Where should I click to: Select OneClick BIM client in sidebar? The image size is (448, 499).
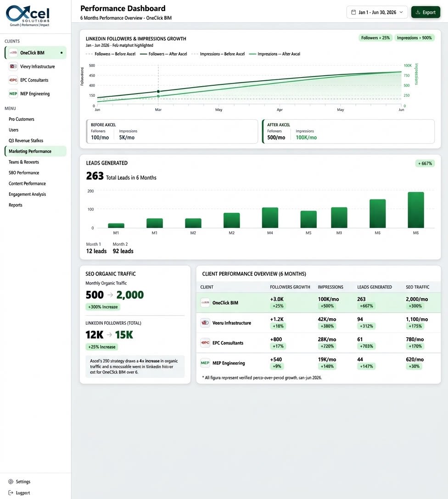(35, 53)
